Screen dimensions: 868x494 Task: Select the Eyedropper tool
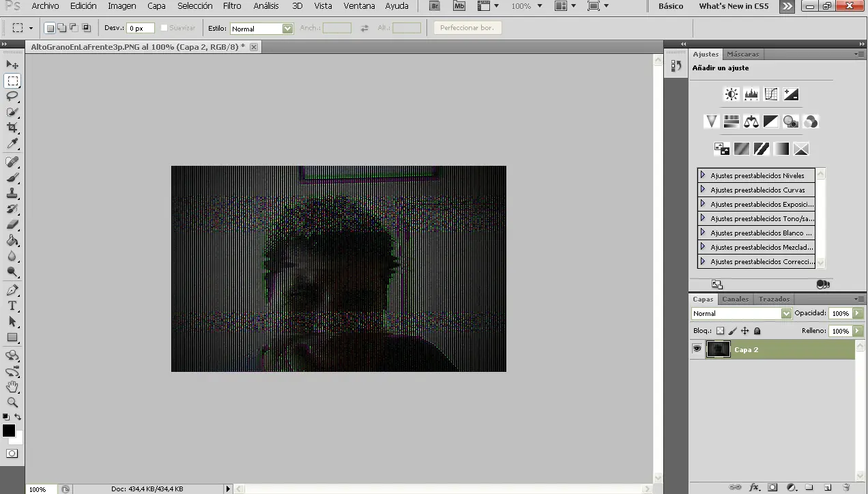[12, 143]
